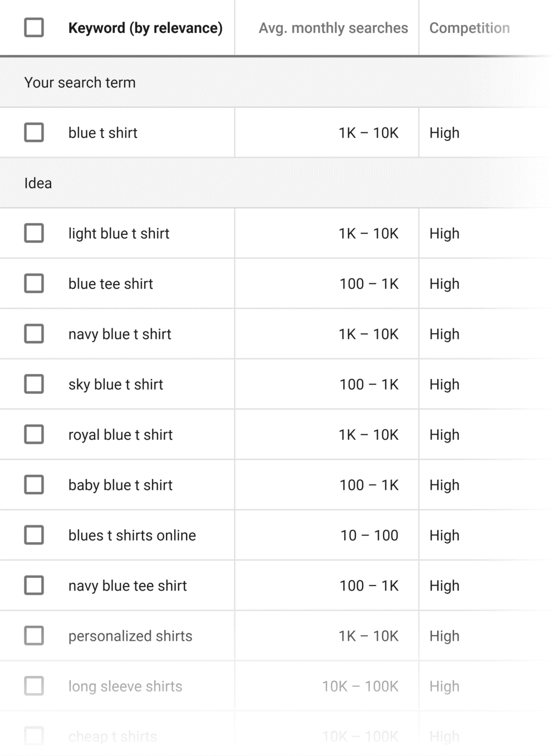The height and width of the screenshot is (756, 557).
Task: Check the 'navy blue tee shirt' checkbox
Action: pyautogui.click(x=34, y=586)
